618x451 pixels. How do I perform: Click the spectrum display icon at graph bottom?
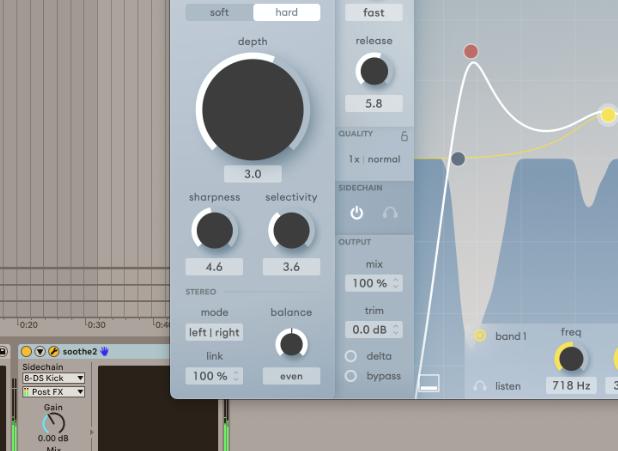tap(429, 382)
